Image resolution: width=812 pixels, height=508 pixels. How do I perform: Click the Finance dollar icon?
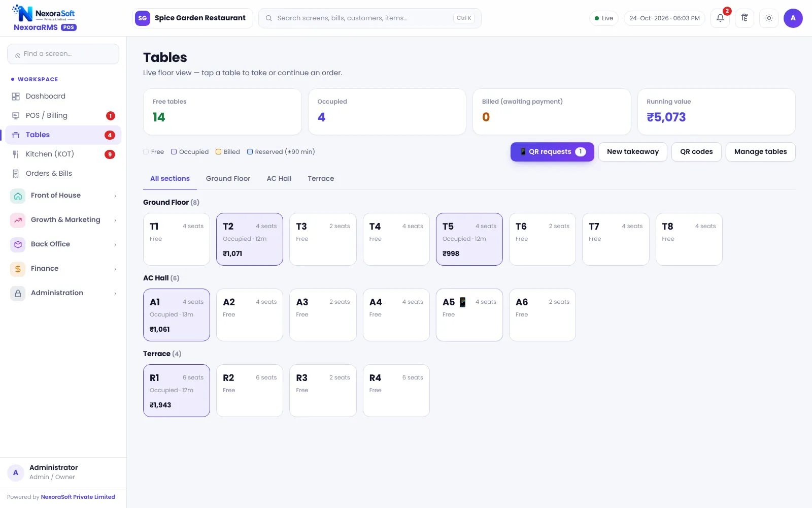(x=18, y=269)
